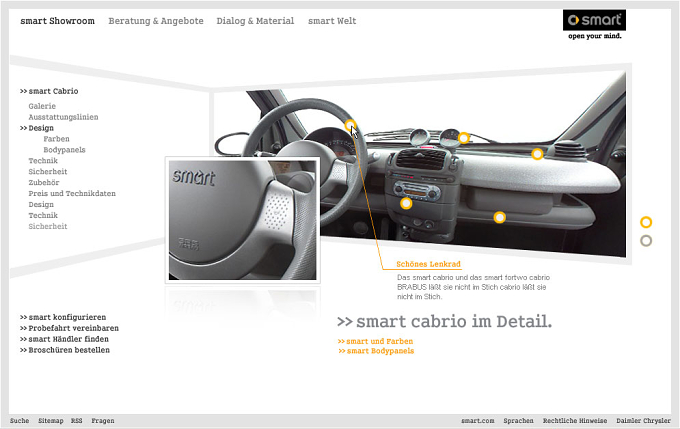Click smart konfigurieren

tap(63, 317)
